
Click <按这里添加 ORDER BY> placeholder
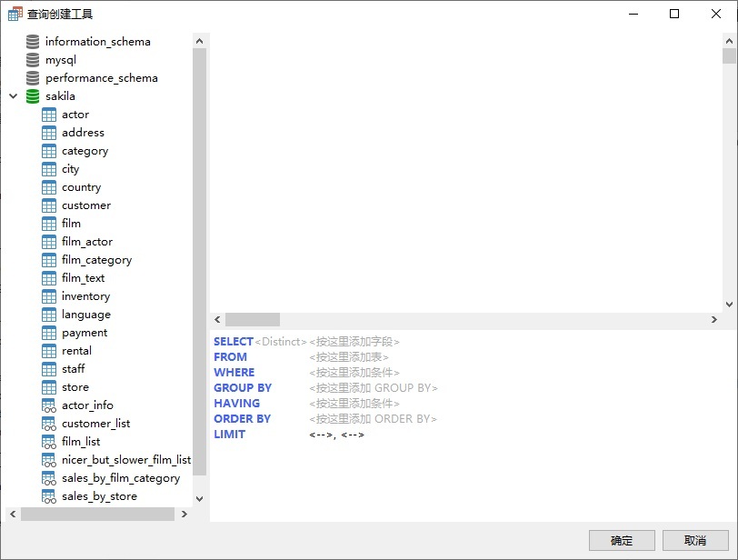click(x=374, y=419)
